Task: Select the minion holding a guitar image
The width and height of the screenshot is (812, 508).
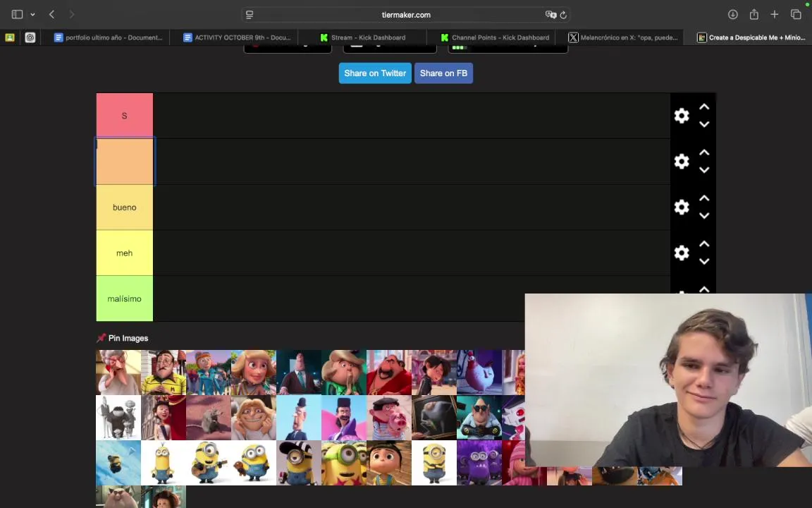Action: pos(208,463)
